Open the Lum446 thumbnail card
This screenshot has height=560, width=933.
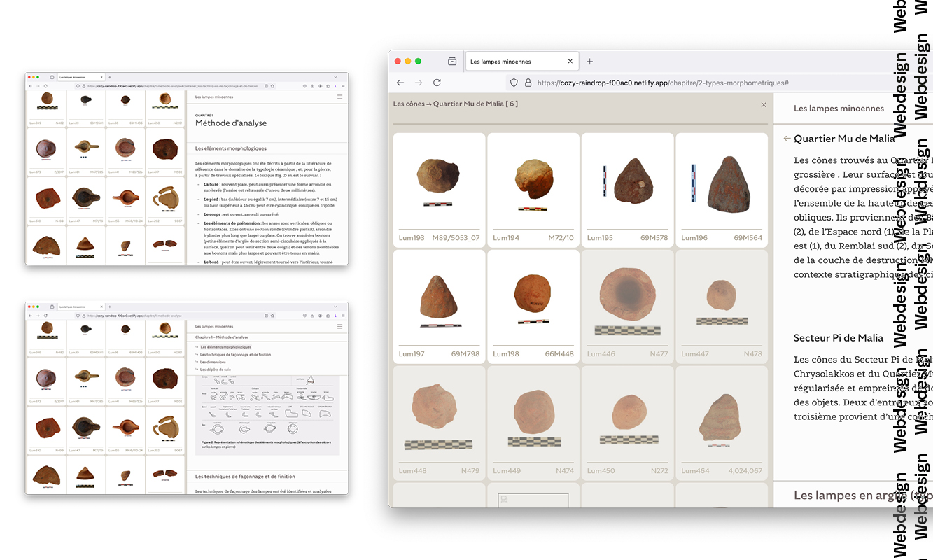pyautogui.click(x=628, y=307)
